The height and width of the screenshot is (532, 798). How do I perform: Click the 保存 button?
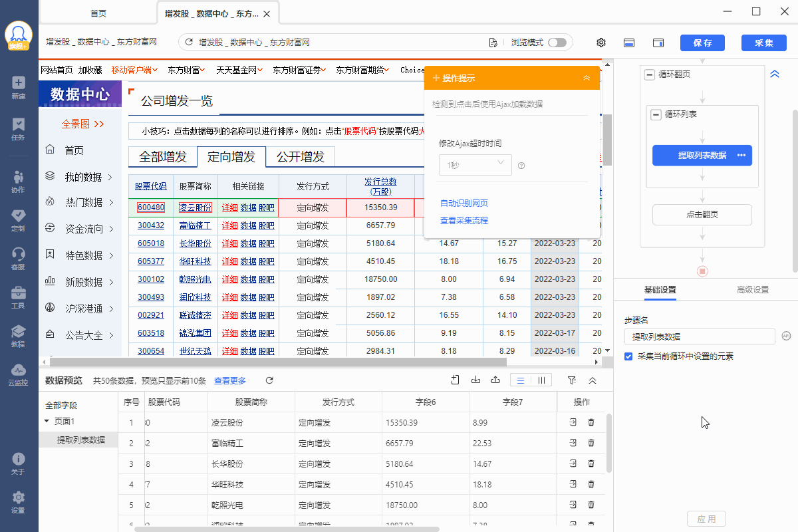pos(702,43)
